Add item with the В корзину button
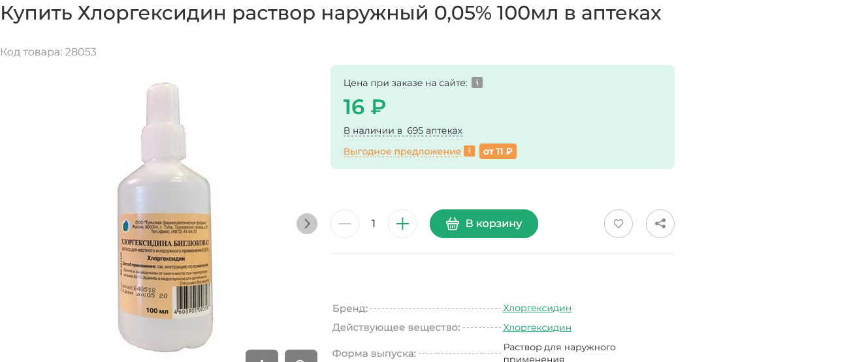This screenshot has height=362, width=868. (x=484, y=224)
